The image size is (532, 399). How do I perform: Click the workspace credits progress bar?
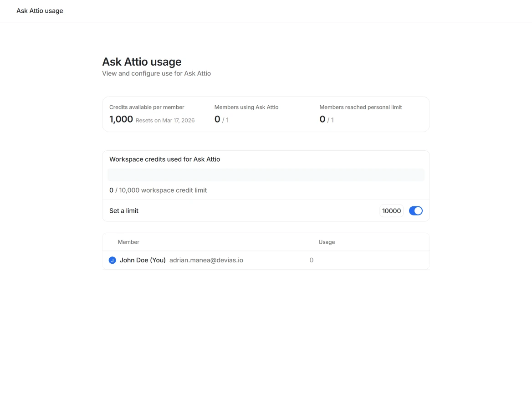pyautogui.click(x=266, y=175)
